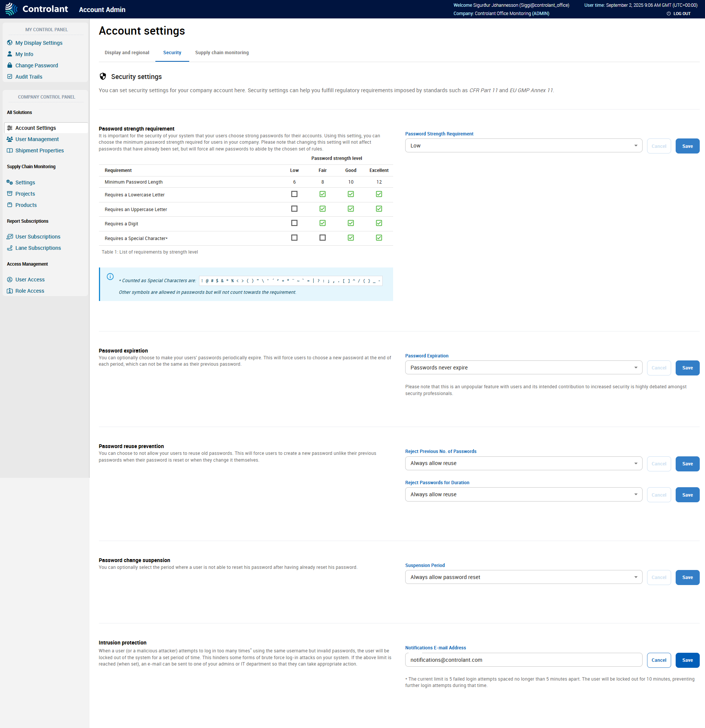This screenshot has width=705, height=728.
Task: Open Role Access under Access Management
Action: click(x=29, y=291)
